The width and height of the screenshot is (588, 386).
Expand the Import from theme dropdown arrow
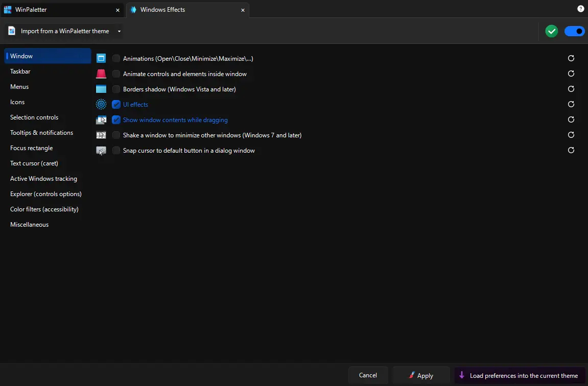119,31
